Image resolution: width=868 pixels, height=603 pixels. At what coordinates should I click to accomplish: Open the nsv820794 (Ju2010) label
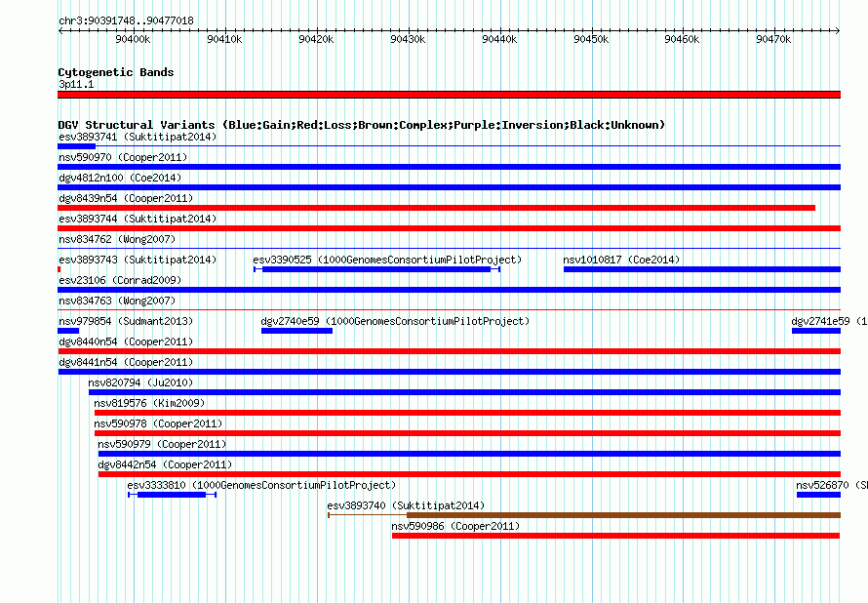(x=140, y=382)
